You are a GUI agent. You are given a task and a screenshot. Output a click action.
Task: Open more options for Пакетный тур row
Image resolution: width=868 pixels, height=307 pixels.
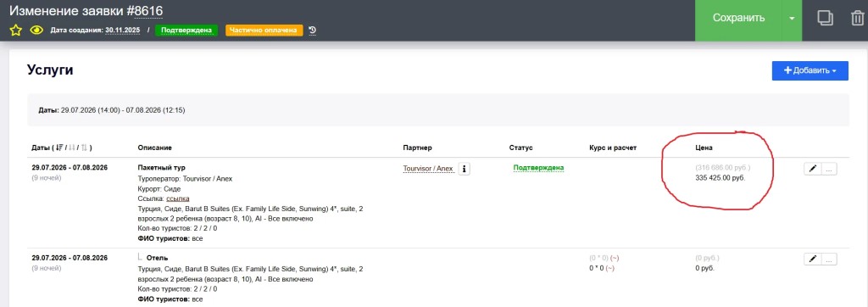click(x=829, y=169)
